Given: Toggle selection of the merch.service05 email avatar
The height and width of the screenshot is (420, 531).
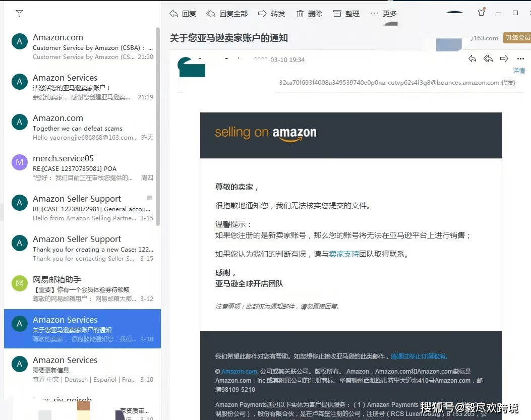Looking at the screenshot, I should pos(19,162).
